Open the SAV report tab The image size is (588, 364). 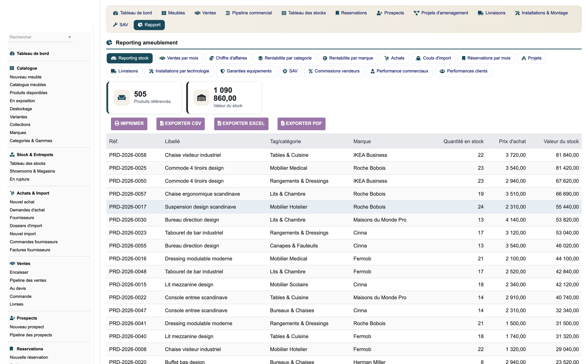click(x=290, y=71)
